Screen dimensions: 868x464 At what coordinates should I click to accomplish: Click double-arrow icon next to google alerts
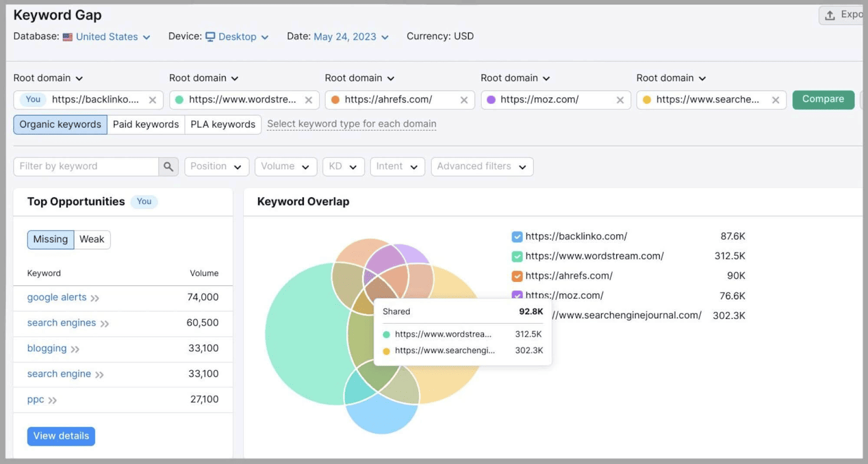tap(95, 298)
